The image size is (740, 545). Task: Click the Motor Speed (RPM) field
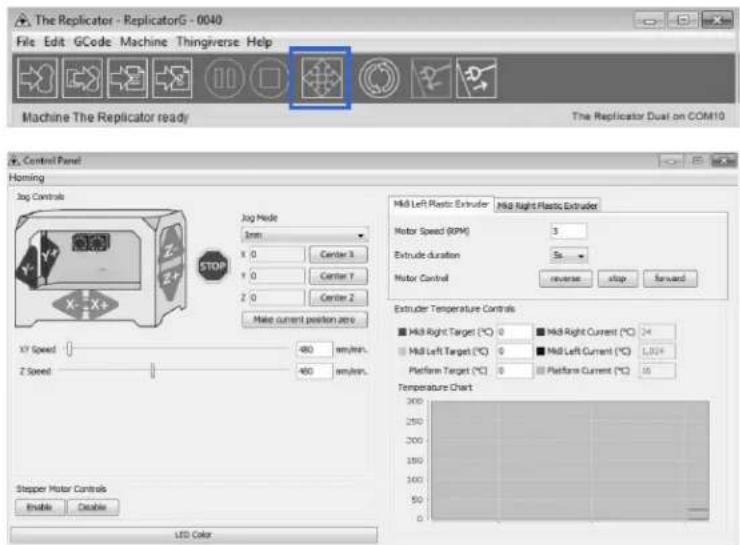coord(569,231)
